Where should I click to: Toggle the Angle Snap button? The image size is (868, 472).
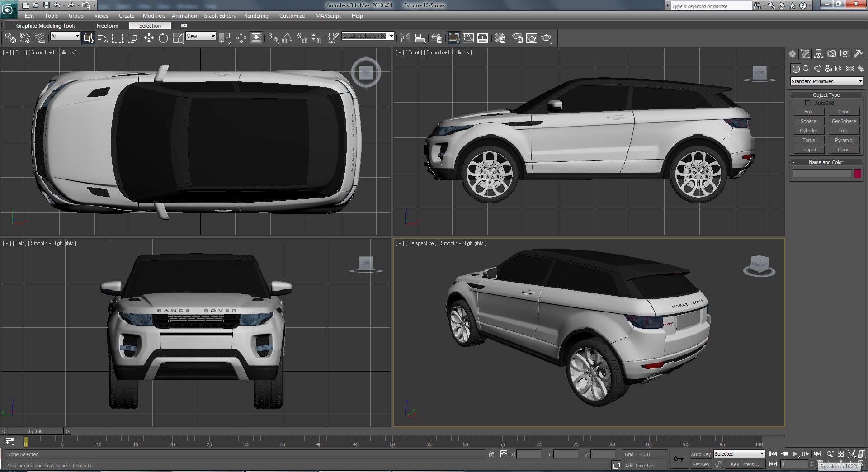tap(287, 38)
